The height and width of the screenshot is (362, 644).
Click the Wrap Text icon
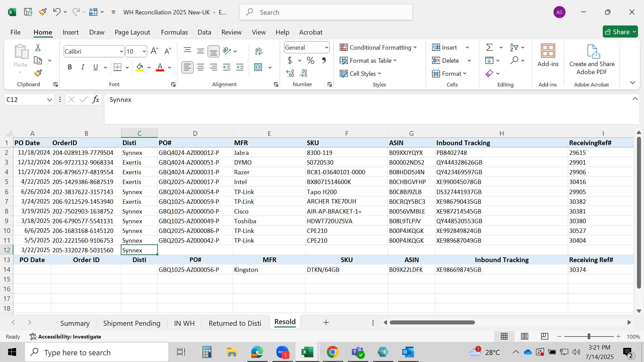pos(259,51)
